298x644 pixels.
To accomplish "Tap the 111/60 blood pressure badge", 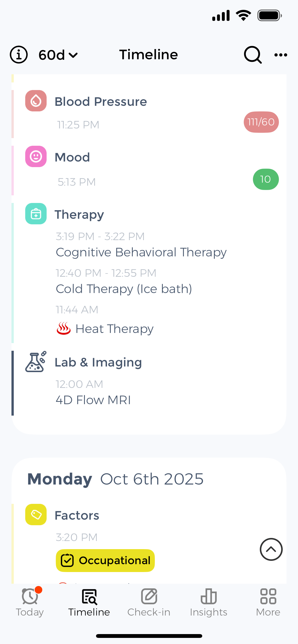I will pos(261,122).
